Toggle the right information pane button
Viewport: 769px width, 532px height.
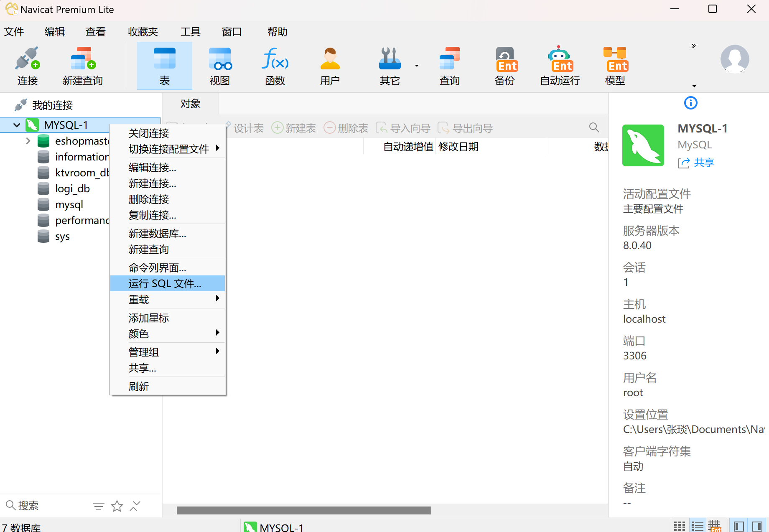pyautogui.click(x=757, y=526)
